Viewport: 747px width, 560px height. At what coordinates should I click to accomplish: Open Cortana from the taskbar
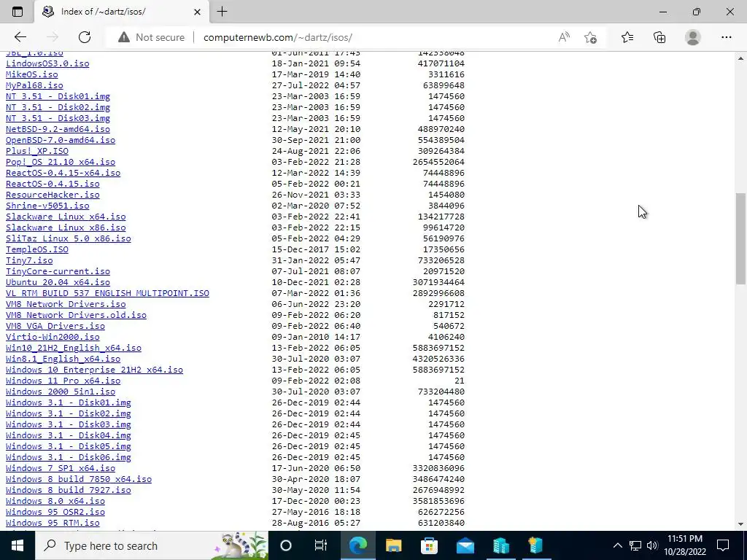tap(286, 545)
